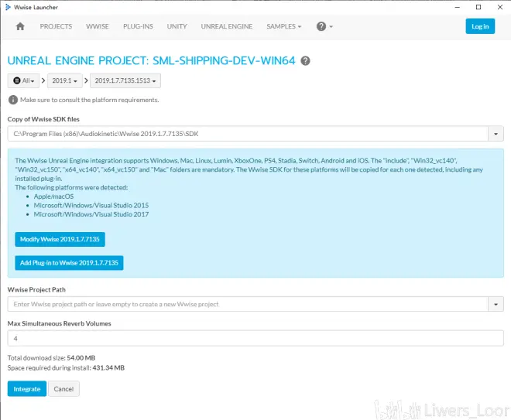
Task: Click the Log in button
Action: point(480,26)
